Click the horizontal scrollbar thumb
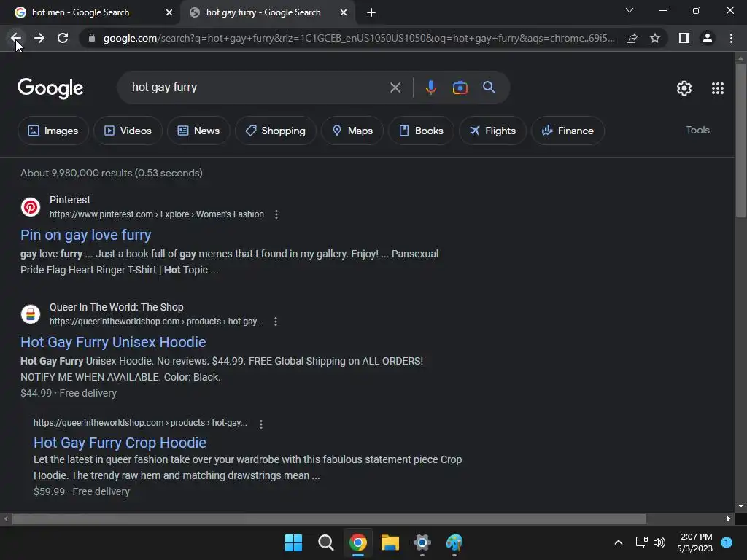The image size is (747, 560). tap(329, 518)
